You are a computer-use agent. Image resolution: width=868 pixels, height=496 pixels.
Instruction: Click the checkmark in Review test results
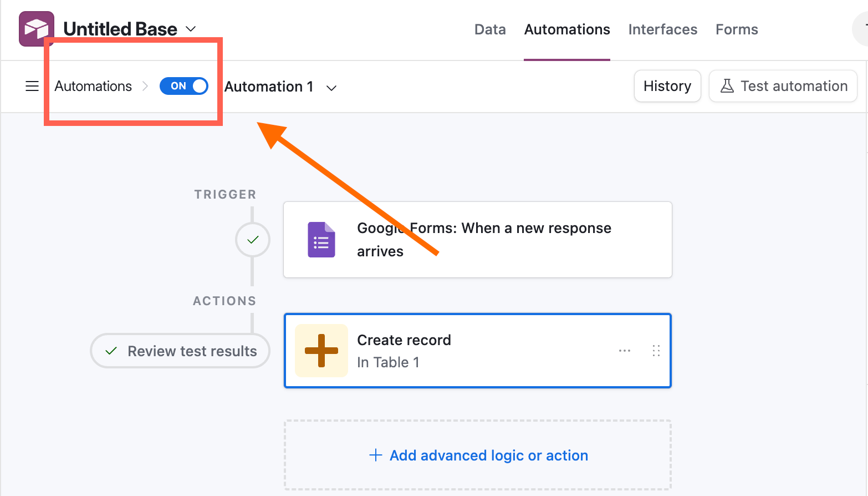point(111,351)
